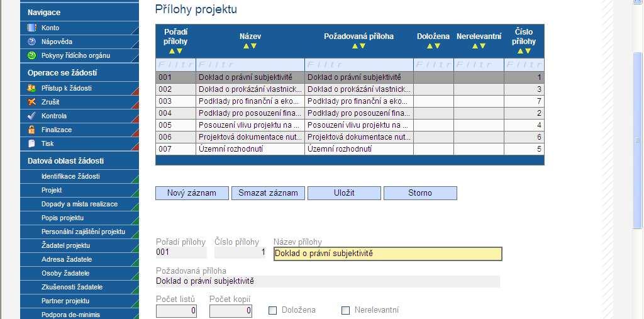Image resolution: width=644 pixels, height=319 pixels.
Task: Open Podpora de-minimis section
Action: pyautogui.click(x=79, y=315)
